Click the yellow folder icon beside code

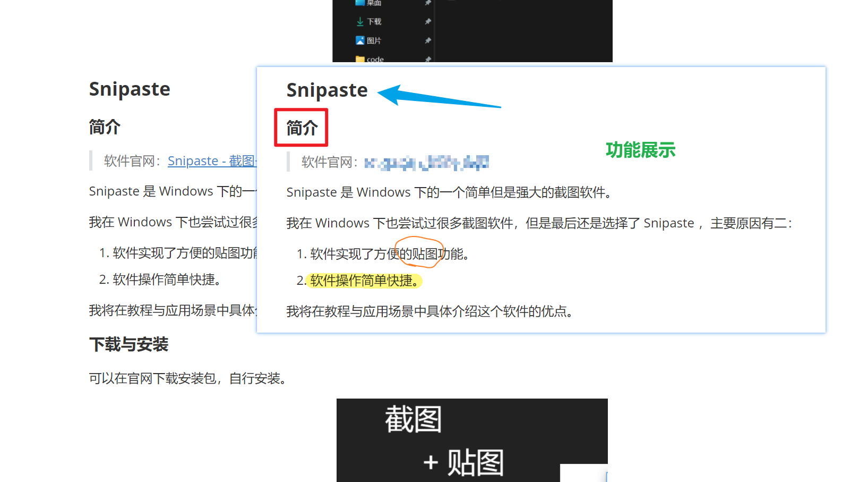[360, 60]
